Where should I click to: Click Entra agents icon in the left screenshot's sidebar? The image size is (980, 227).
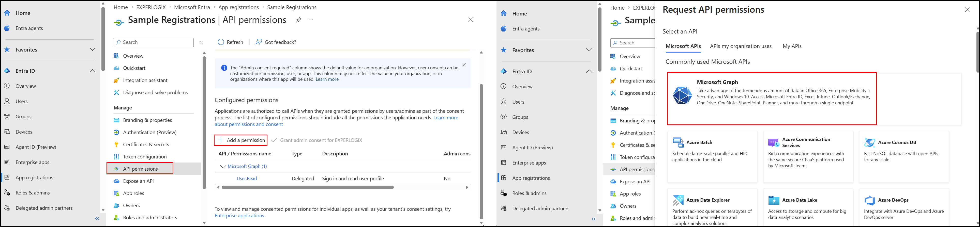tap(7, 28)
